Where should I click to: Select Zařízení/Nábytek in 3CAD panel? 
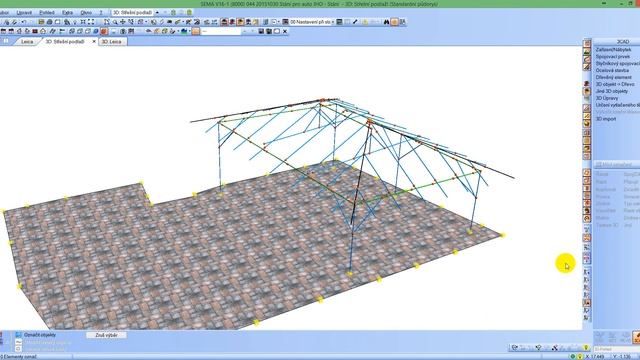coord(613,49)
